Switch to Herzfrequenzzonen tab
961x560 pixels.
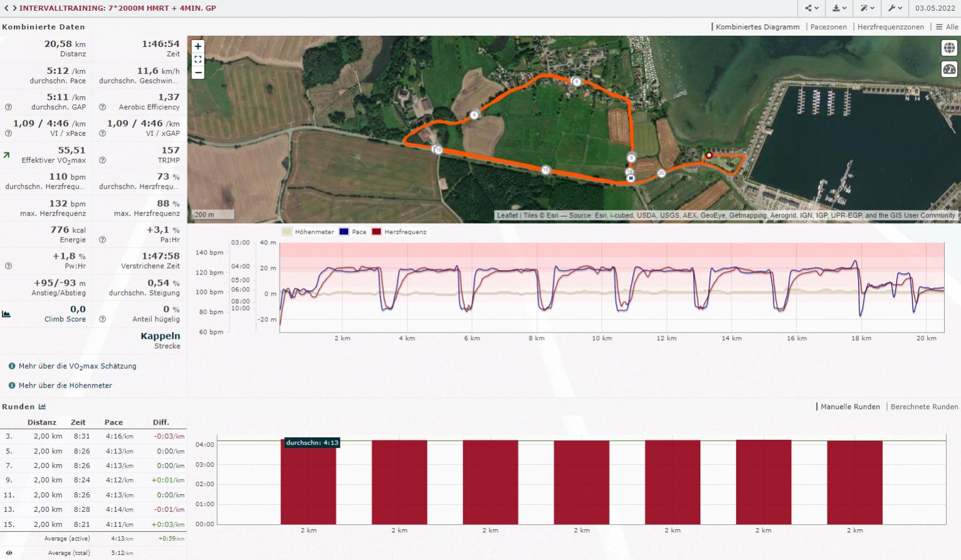click(x=890, y=27)
